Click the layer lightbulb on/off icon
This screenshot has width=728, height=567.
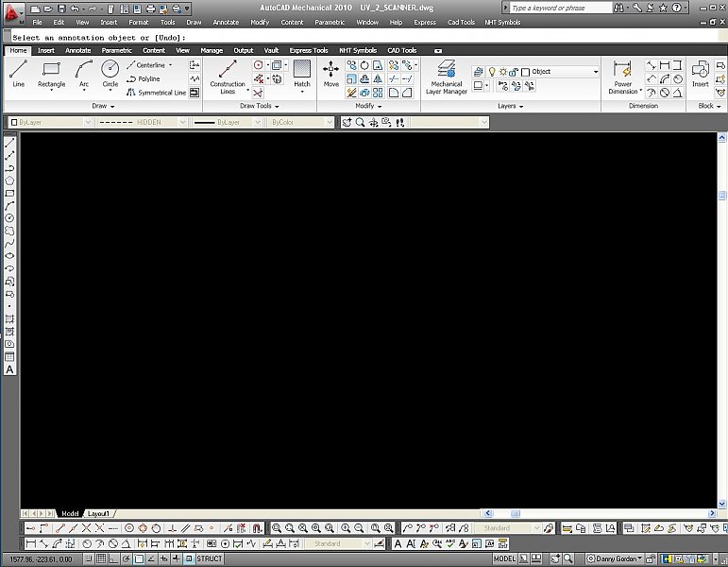tap(492, 72)
